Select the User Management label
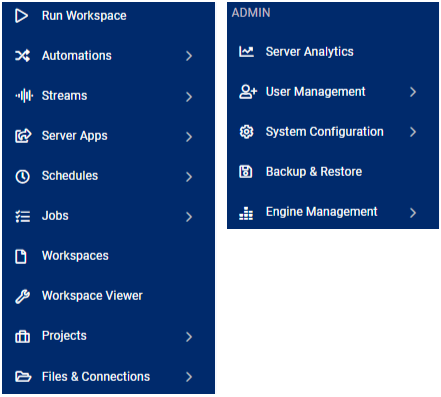This screenshot has width=441, height=397. [316, 92]
